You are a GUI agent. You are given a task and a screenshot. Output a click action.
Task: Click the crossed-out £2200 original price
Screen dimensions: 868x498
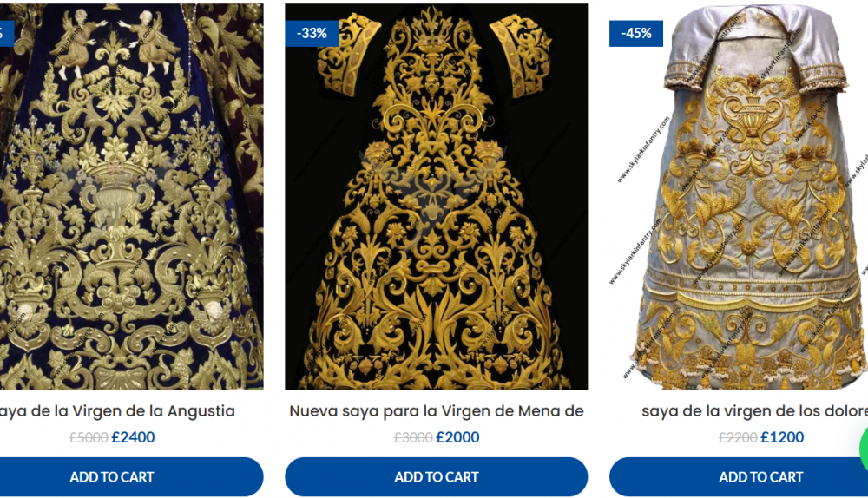pyautogui.click(x=737, y=437)
